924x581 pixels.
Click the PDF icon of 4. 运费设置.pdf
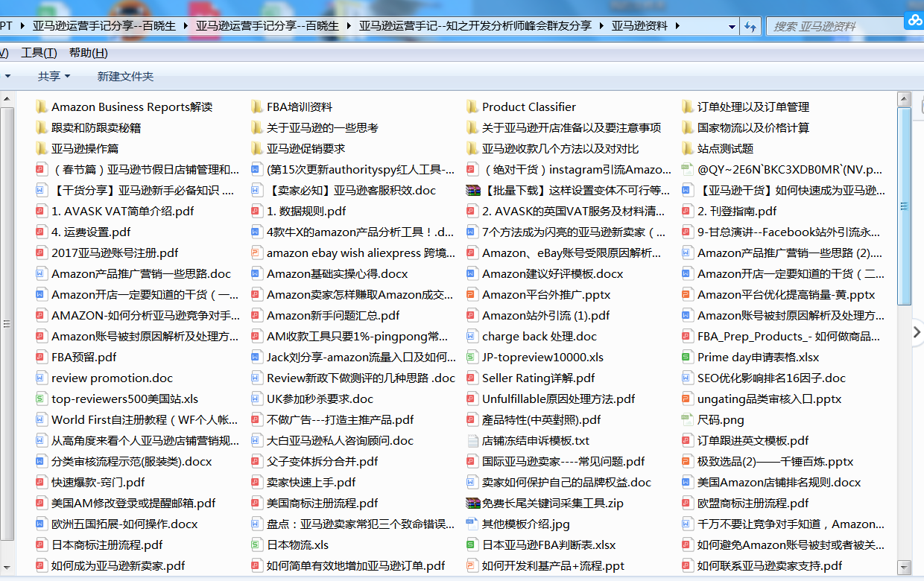[x=42, y=232]
